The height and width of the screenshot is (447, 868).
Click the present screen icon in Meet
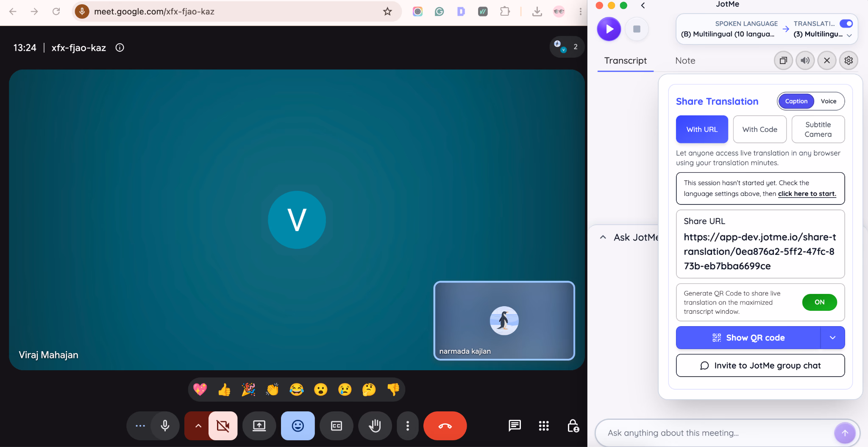(259, 426)
